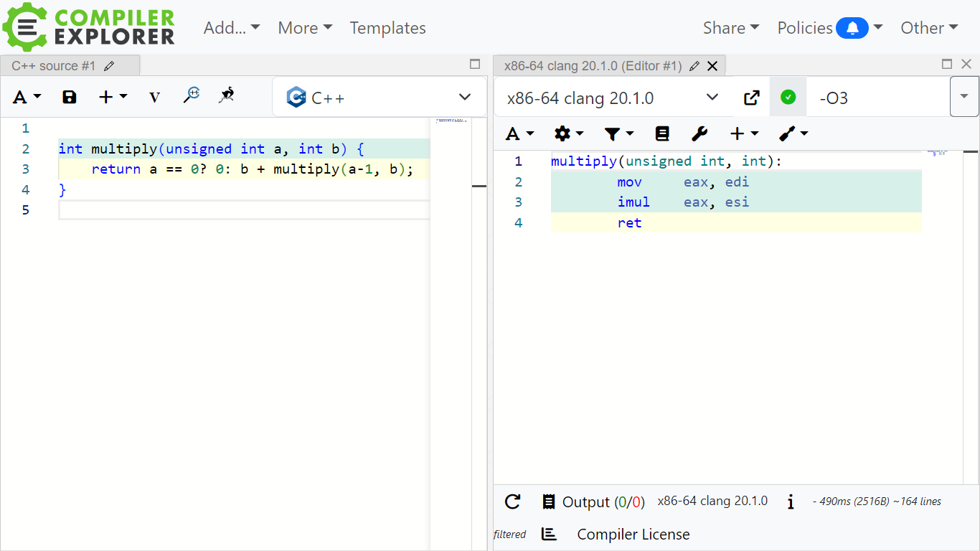Click the Templates button

tap(387, 28)
